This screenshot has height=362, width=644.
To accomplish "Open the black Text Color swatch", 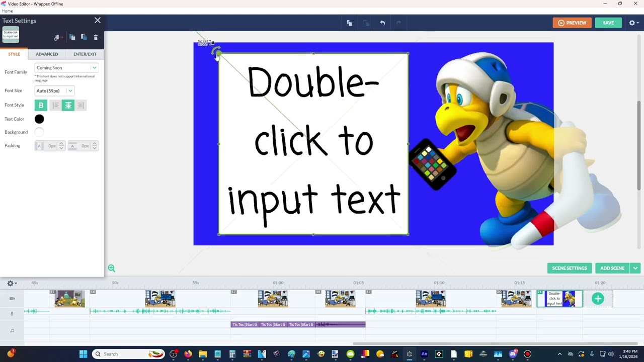I will (39, 119).
